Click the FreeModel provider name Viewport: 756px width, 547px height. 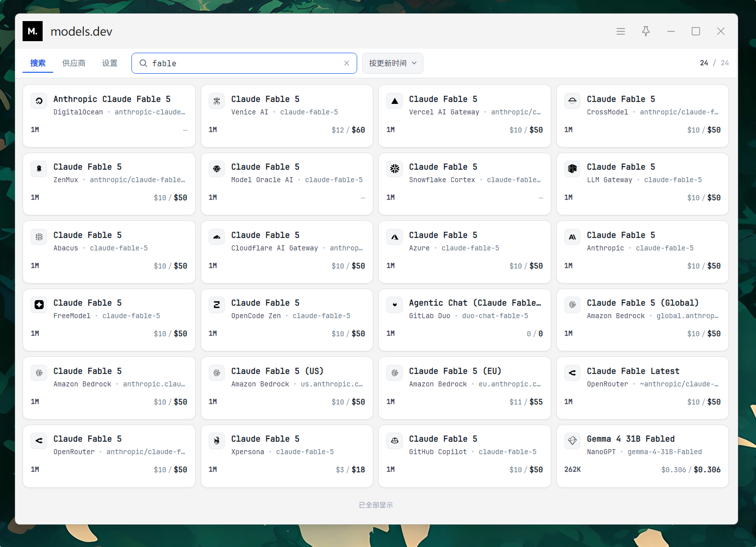(72, 316)
